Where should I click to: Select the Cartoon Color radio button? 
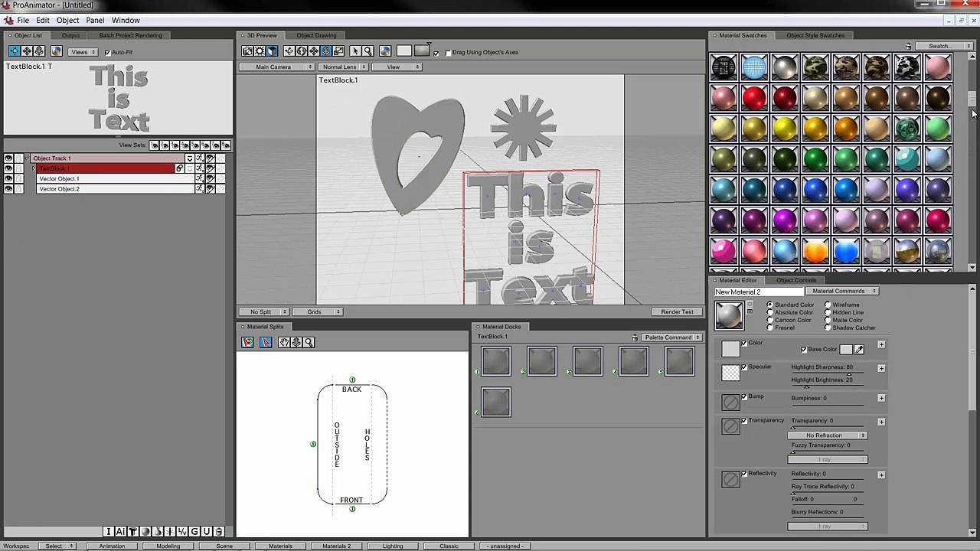tap(770, 320)
